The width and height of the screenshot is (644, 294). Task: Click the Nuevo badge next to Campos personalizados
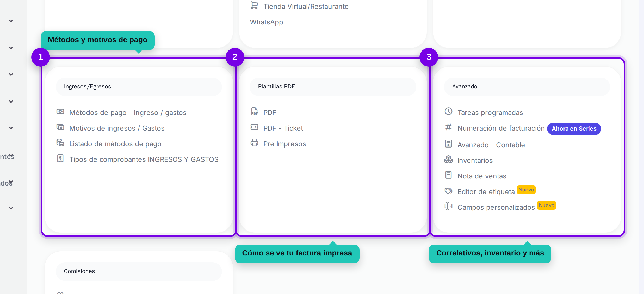coord(546,205)
